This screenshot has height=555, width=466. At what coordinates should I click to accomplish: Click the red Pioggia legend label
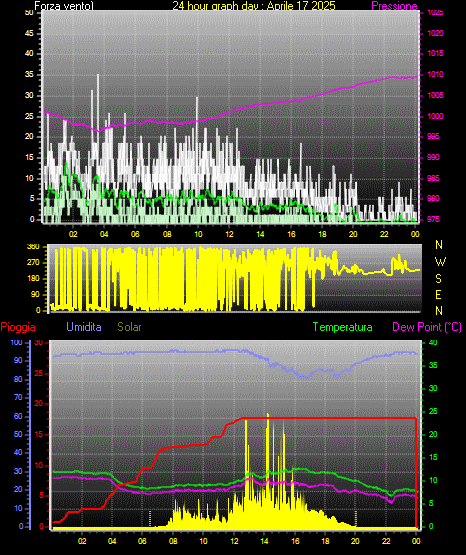pos(18,327)
